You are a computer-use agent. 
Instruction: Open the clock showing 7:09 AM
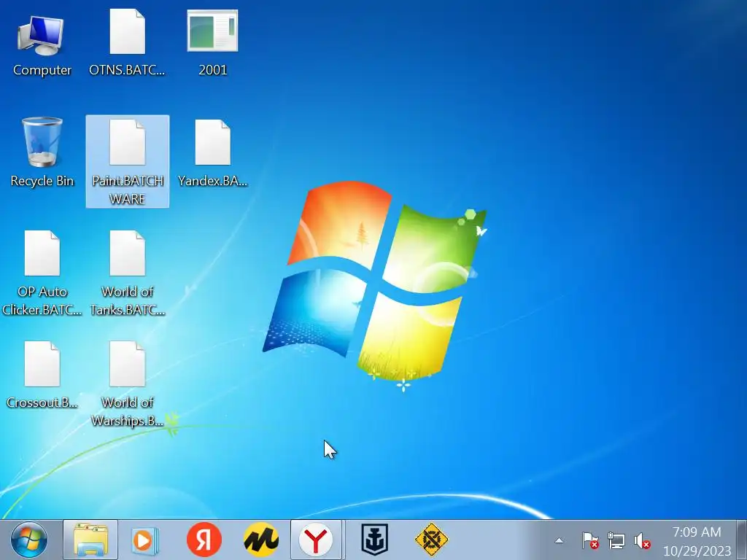[x=697, y=532]
